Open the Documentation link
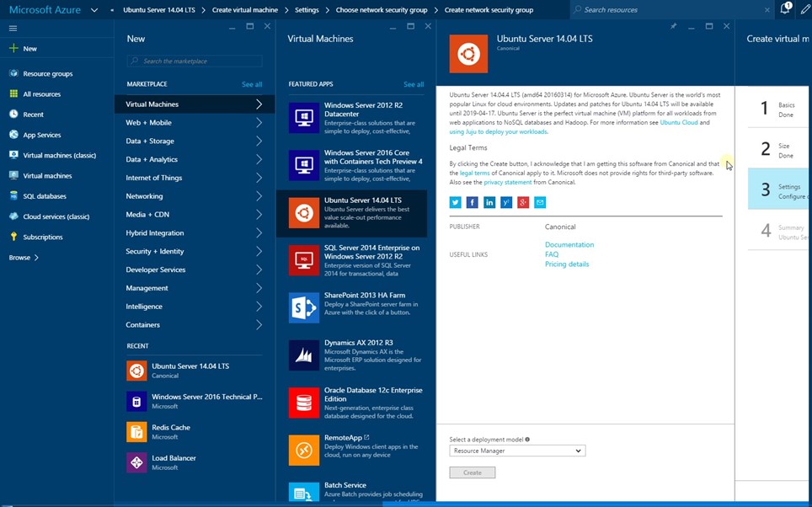The image size is (812, 507). (569, 244)
